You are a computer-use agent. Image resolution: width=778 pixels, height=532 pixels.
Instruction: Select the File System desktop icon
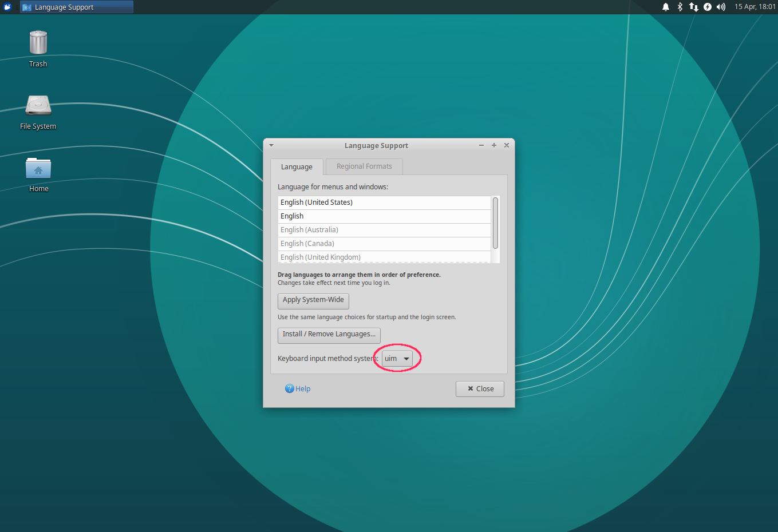click(x=38, y=112)
